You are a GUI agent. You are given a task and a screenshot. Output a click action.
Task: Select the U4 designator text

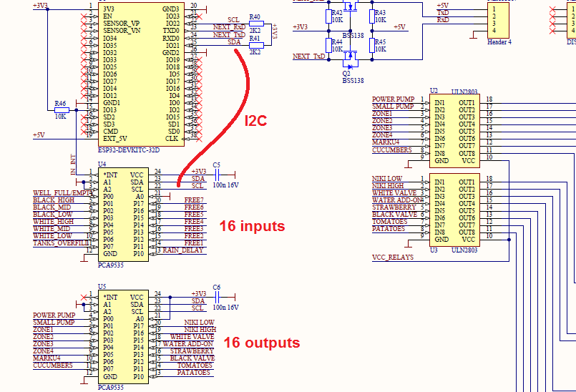(x=102, y=165)
